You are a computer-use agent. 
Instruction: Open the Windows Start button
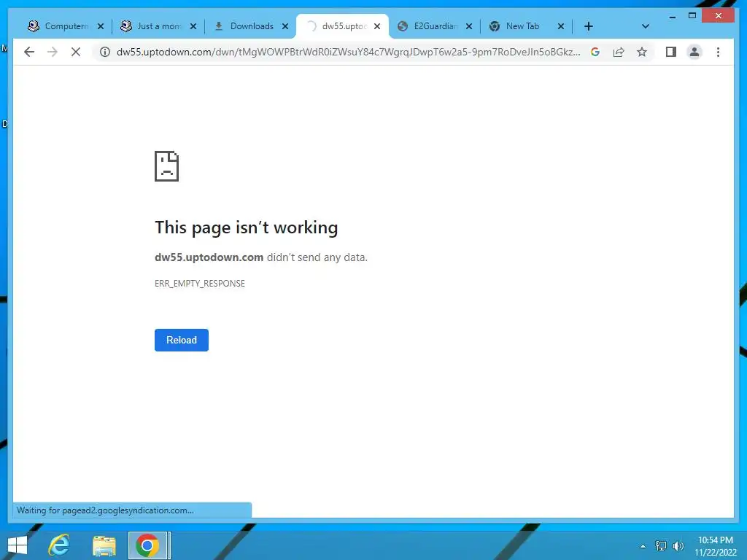pyautogui.click(x=18, y=545)
